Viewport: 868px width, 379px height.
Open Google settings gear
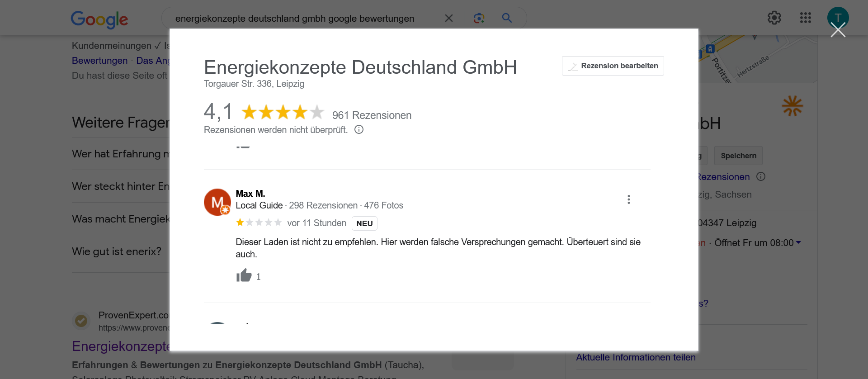coord(774,18)
